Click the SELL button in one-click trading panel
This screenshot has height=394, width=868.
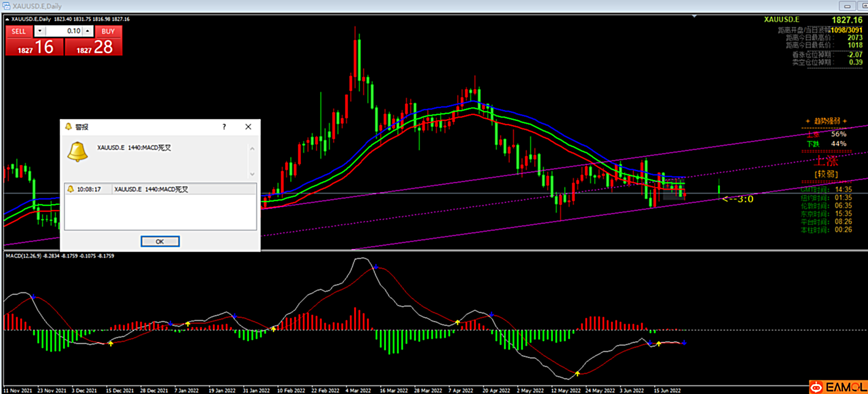tap(19, 32)
